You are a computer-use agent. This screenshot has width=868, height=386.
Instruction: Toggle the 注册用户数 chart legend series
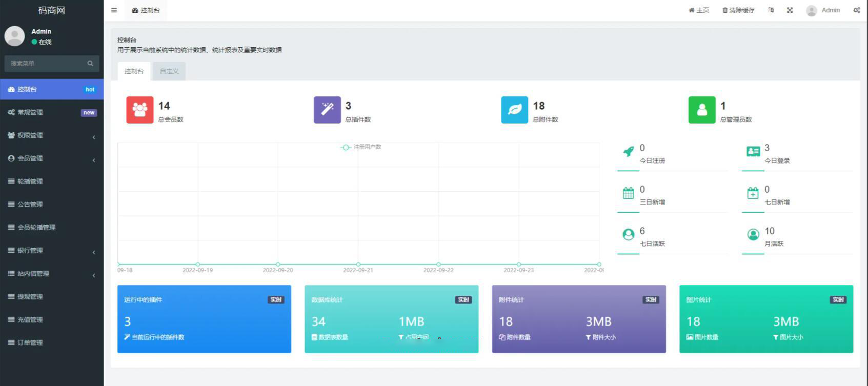(361, 147)
